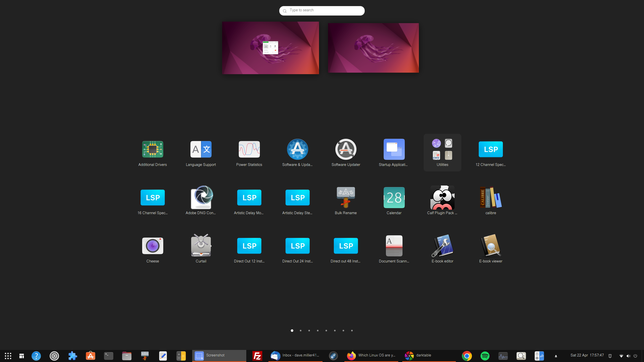
Task: Launch Curtail image compressor
Action: pos(201,246)
